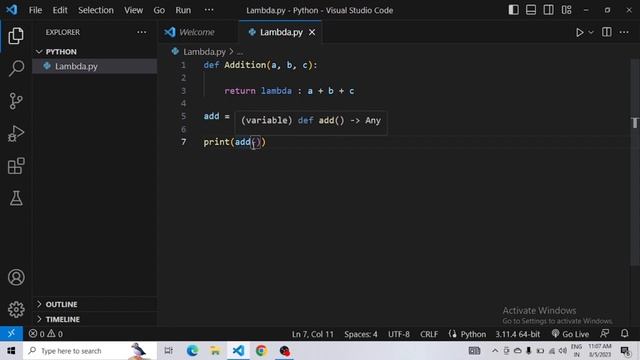The width and height of the screenshot is (640, 360).
Task: Select language mode Python
Action: pyautogui.click(x=473, y=334)
